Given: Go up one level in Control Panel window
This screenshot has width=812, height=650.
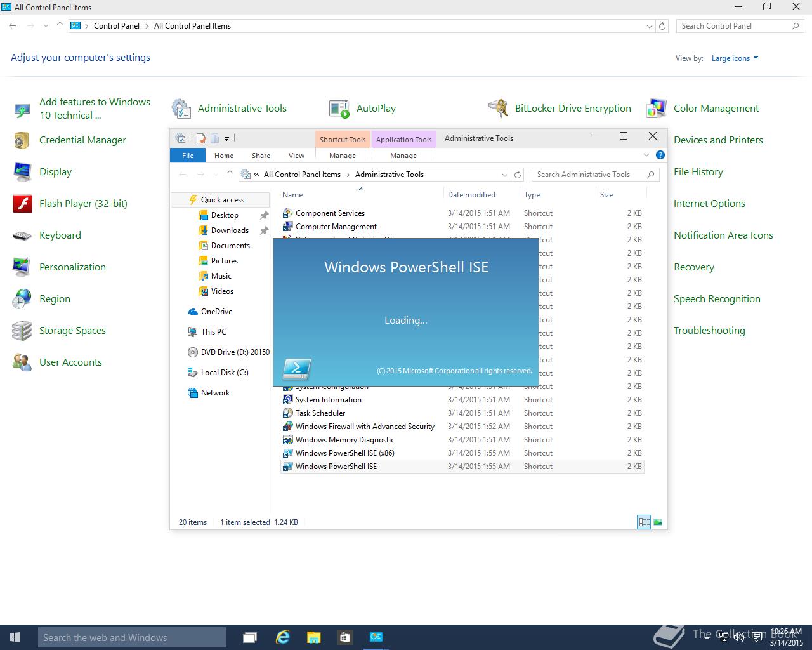Looking at the screenshot, I should 60,26.
